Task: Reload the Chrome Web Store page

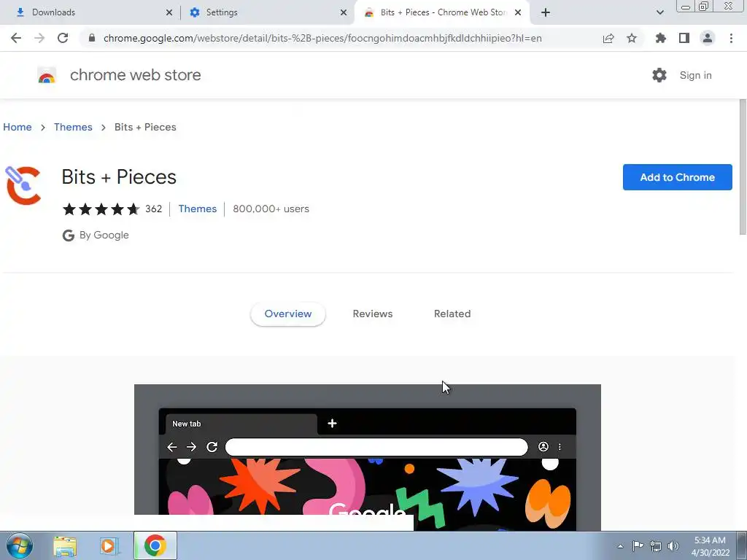Action: [x=63, y=38]
